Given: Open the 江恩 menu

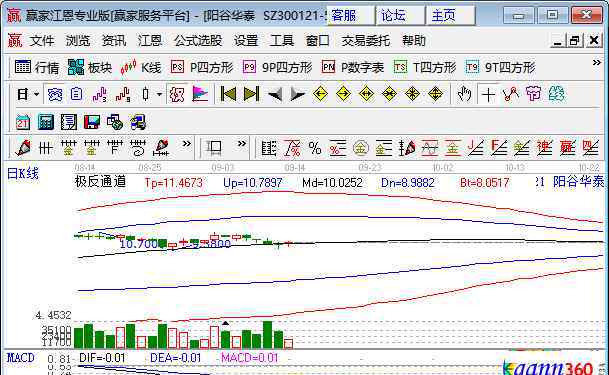Looking at the screenshot, I should (x=150, y=40).
